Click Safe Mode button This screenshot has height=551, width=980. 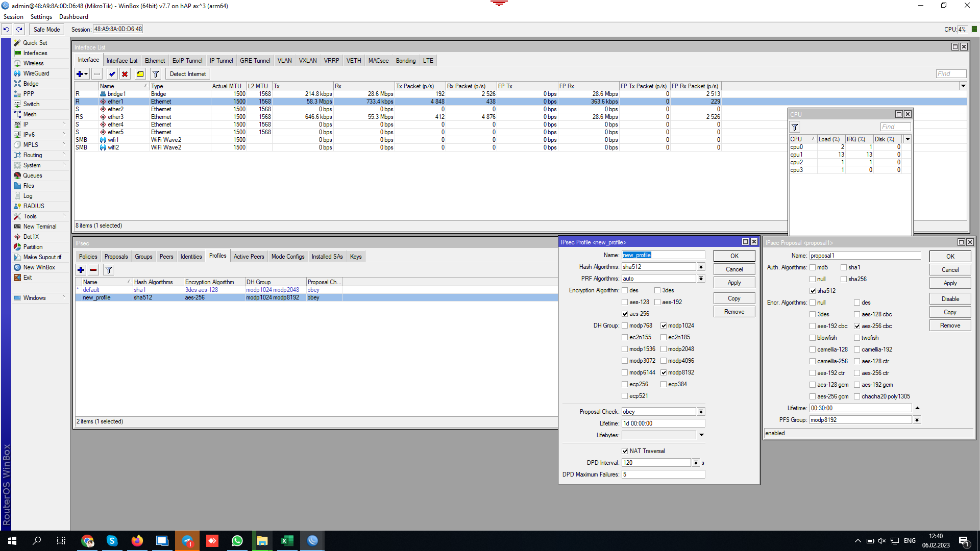point(47,30)
